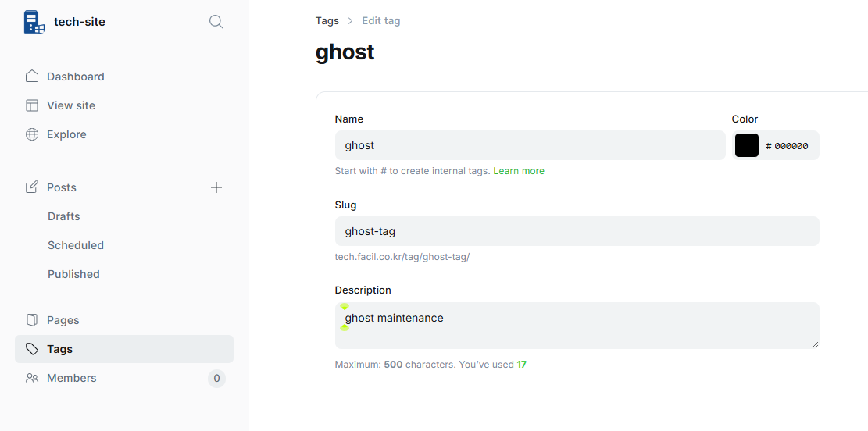This screenshot has height=431, width=868.
Task: Click the Name field containing ghost
Action: click(530, 145)
